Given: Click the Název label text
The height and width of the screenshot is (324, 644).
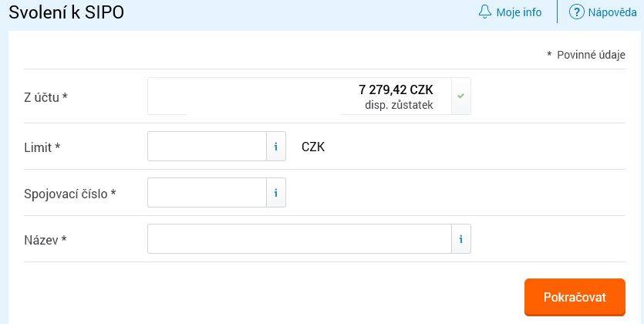Looking at the screenshot, I should (46, 240).
